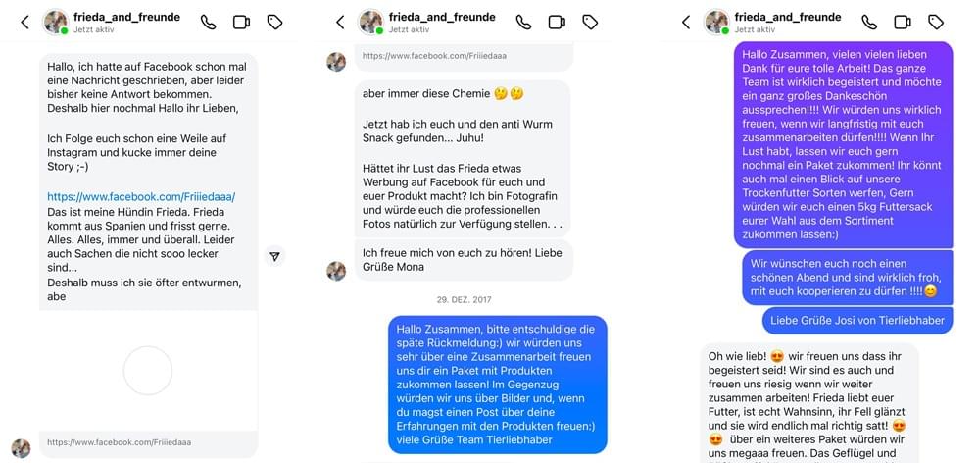
Task: Tap the tag icon in the right chat header
Action: pyautogui.click(x=935, y=23)
